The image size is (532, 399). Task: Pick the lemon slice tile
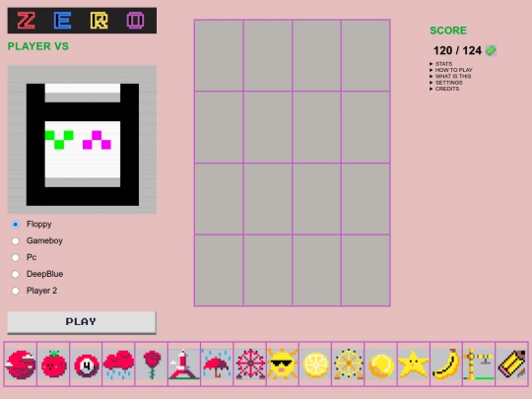(x=315, y=365)
